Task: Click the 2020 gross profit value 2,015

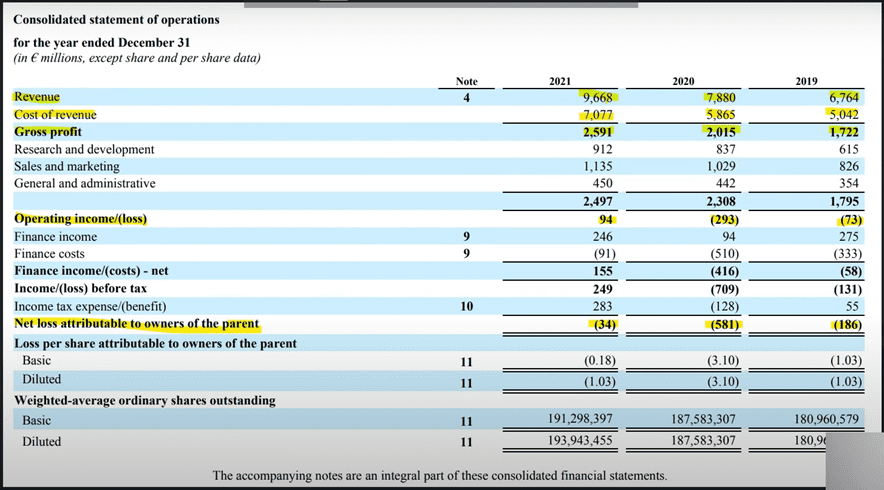Action: (x=720, y=132)
